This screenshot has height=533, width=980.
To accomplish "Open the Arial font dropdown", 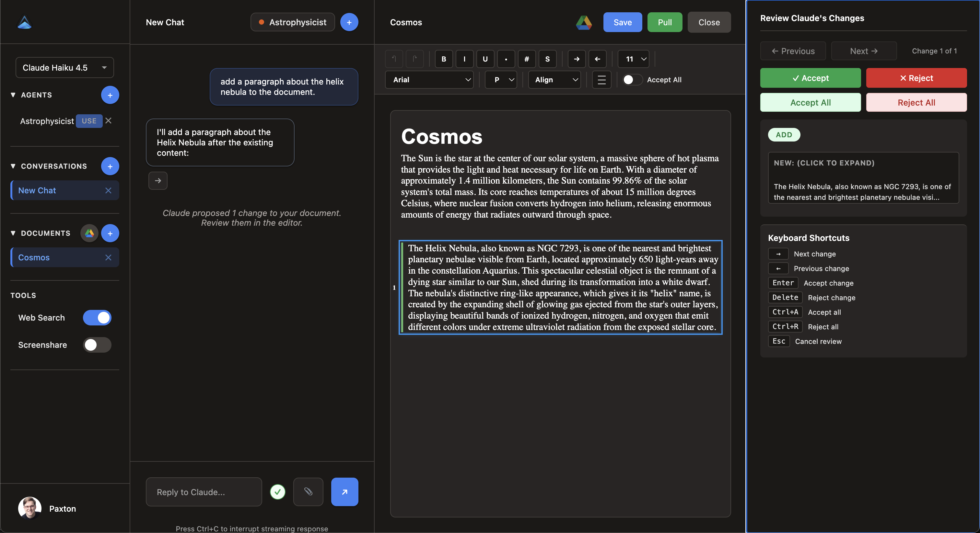I will (x=429, y=80).
